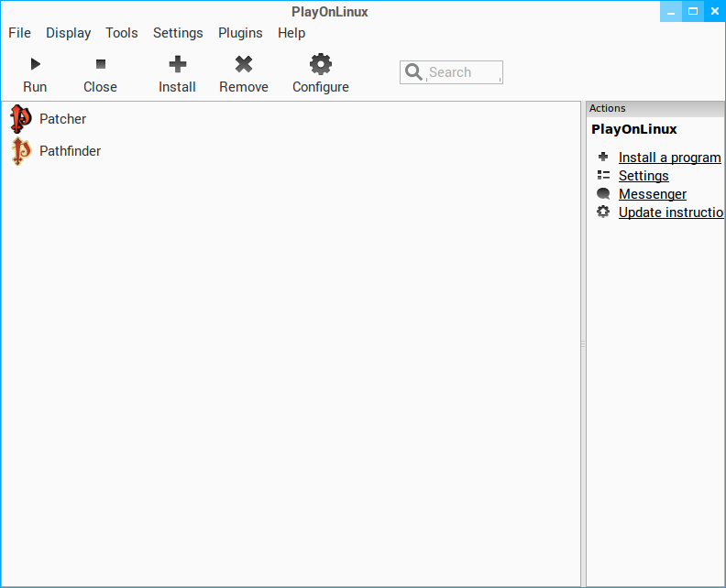Image resolution: width=726 pixels, height=588 pixels.
Task: Click list icon beside Settings link
Action: click(603, 175)
